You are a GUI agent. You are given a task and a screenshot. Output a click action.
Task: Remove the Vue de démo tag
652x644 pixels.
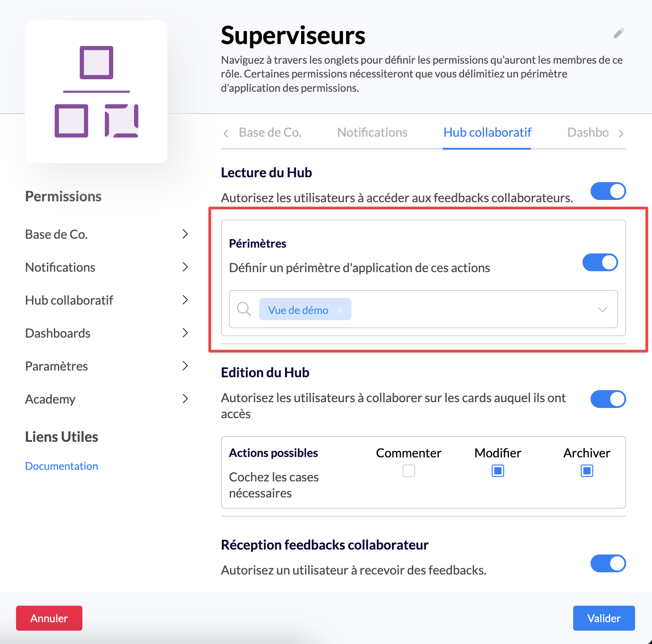(340, 310)
